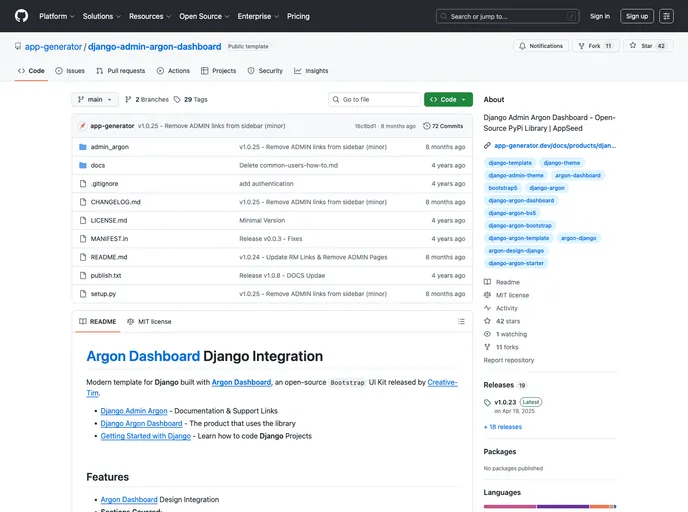Click Report repository link
Image resolution: width=688 pixels, height=512 pixels.
coord(509,360)
